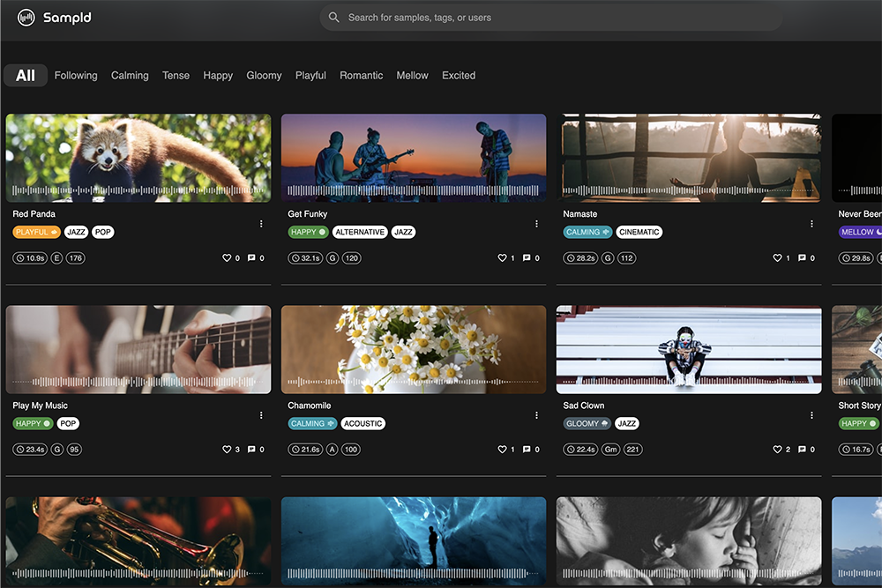
Task: Click the JAZZ tag on Sad Clown
Action: (x=626, y=424)
